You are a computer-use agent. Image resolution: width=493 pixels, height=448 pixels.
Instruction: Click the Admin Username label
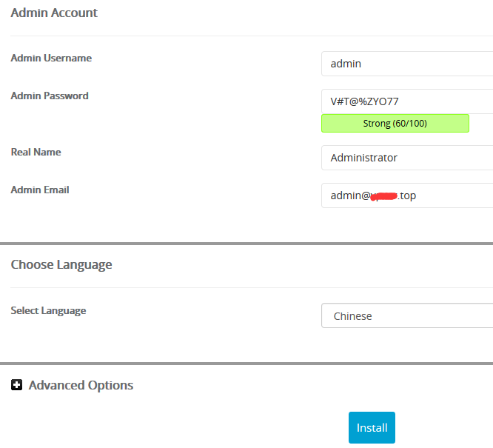tap(51, 58)
